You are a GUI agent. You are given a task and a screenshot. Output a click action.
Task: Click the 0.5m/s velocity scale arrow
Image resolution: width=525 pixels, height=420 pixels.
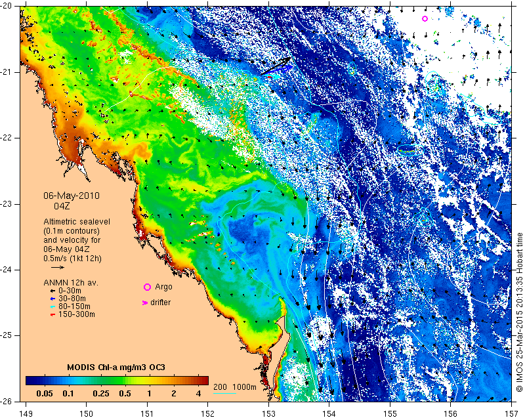pyautogui.click(x=58, y=267)
